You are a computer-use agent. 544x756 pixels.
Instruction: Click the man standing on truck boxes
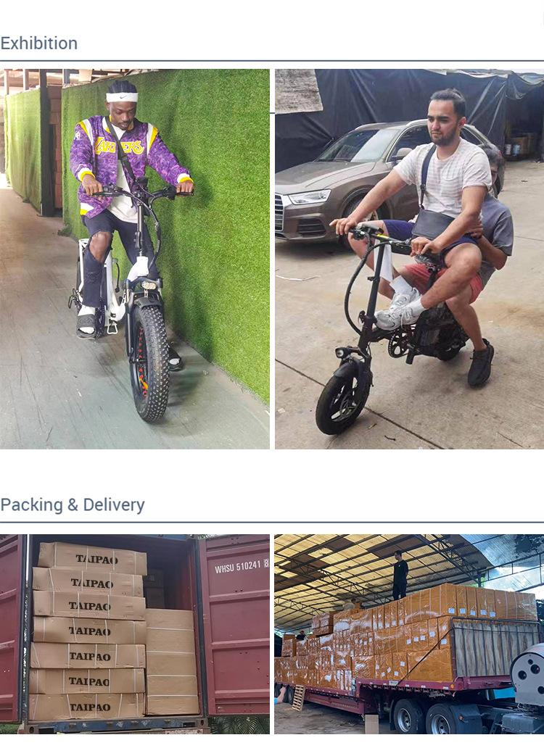pos(400,575)
